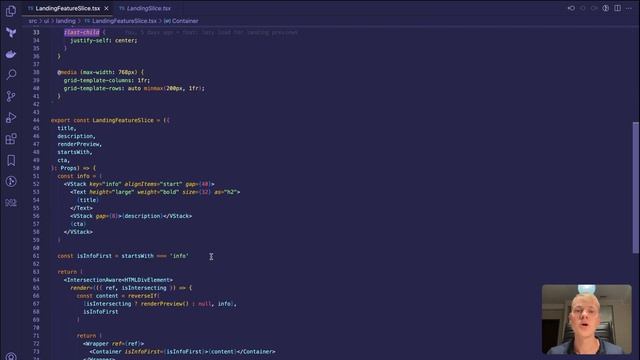Click '{title}' on line 54
This screenshot has height=360, width=640.
88,200
